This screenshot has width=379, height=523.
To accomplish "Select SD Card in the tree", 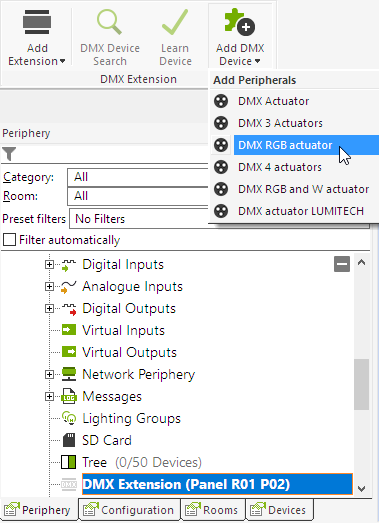I will (x=107, y=441).
